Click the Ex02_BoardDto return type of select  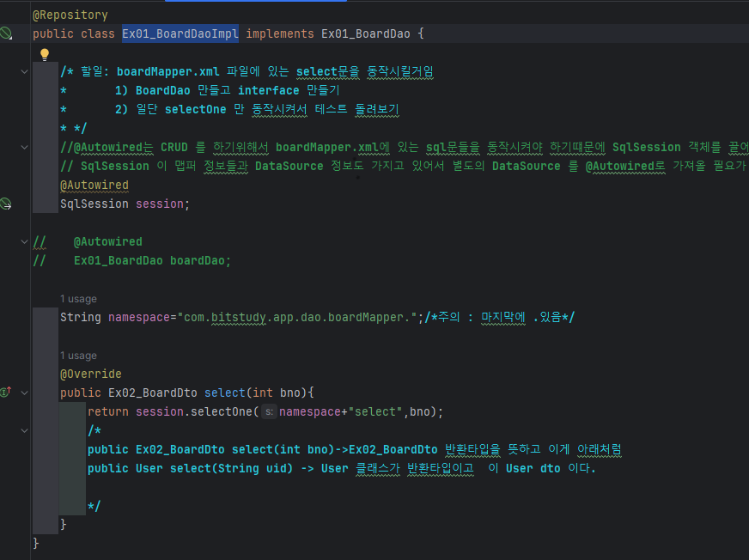click(152, 393)
